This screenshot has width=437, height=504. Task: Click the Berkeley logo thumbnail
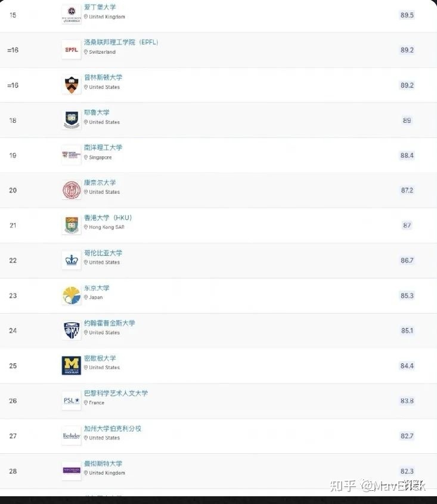click(x=72, y=435)
